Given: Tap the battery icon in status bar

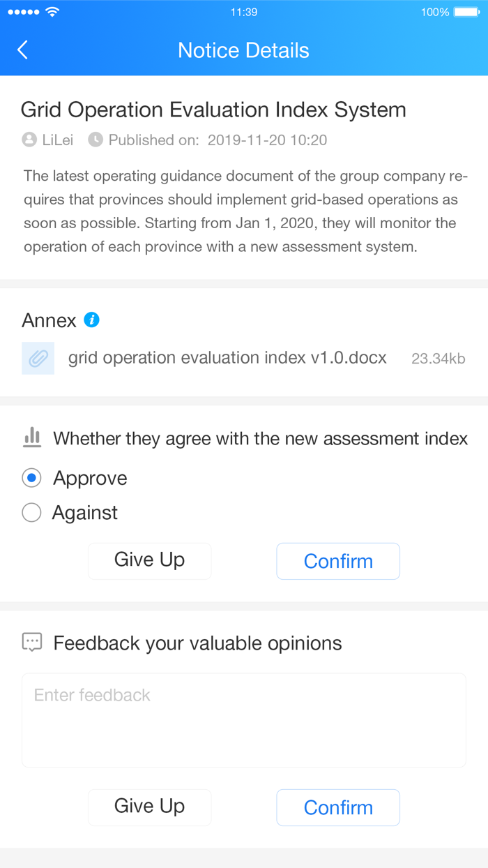Looking at the screenshot, I should pos(466,12).
